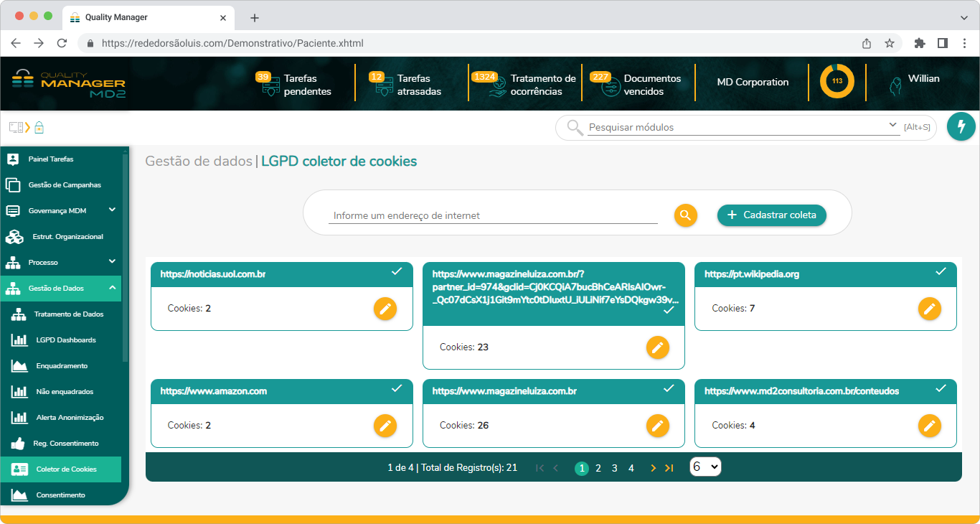Open Tarefas pendentes notifications icon
The height and width of the screenshot is (524, 980).
[270, 85]
